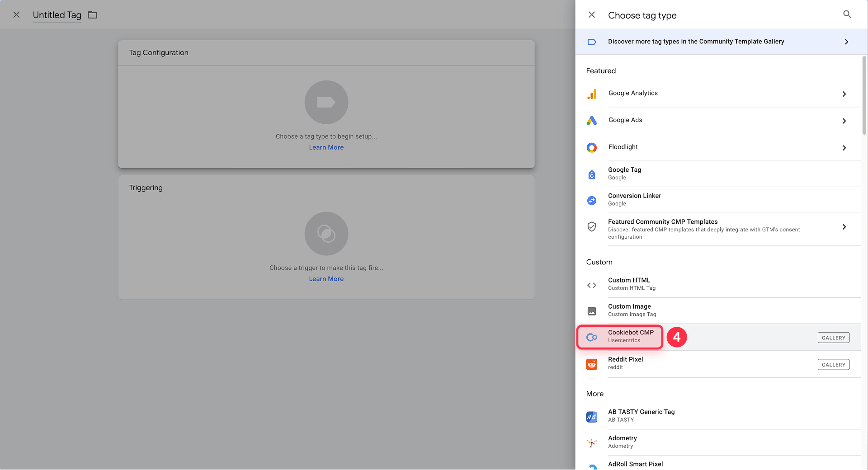Image resolution: width=868 pixels, height=470 pixels.
Task: Close the Untitled Tag editor
Action: click(x=16, y=15)
